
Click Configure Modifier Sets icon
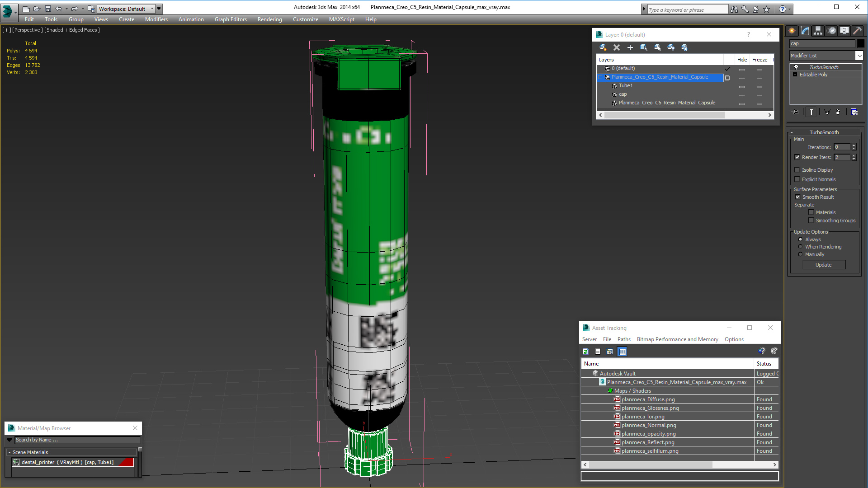[854, 112]
